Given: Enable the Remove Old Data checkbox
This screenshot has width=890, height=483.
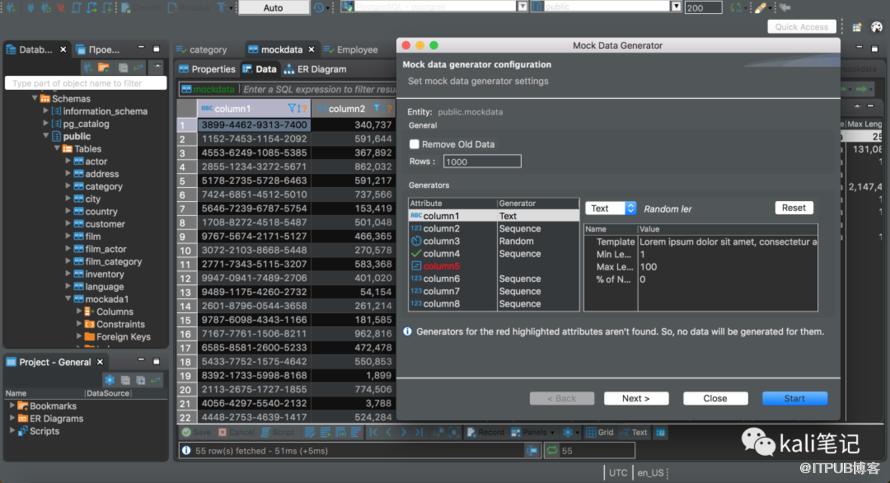Looking at the screenshot, I should [x=415, y=145].
